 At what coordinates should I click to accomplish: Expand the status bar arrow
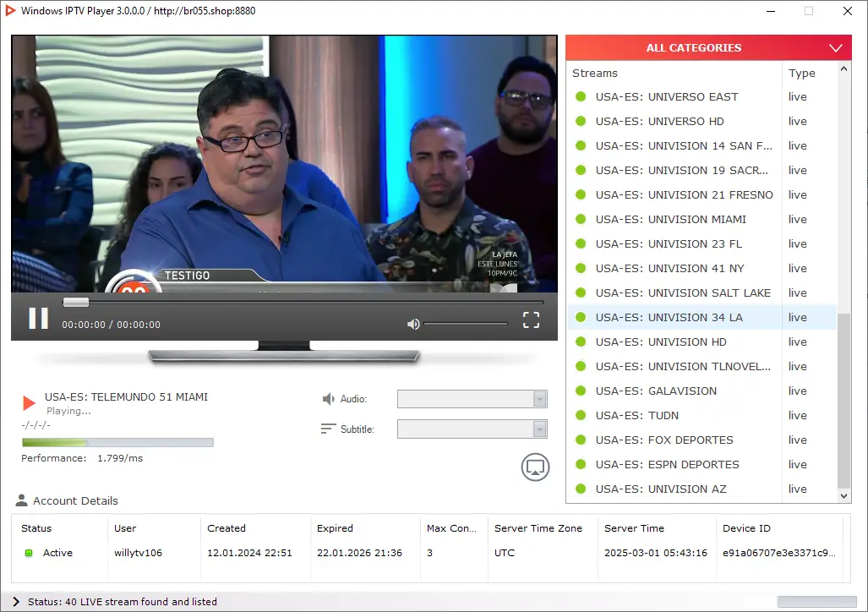(16, 602)
